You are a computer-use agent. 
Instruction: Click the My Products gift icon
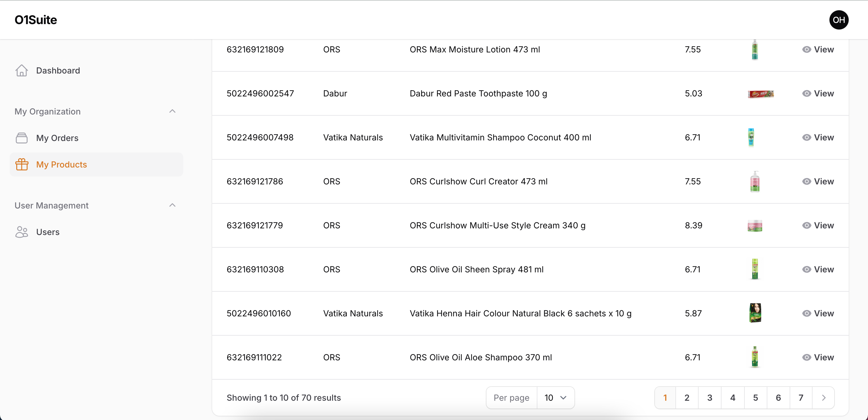coord(22,165)
